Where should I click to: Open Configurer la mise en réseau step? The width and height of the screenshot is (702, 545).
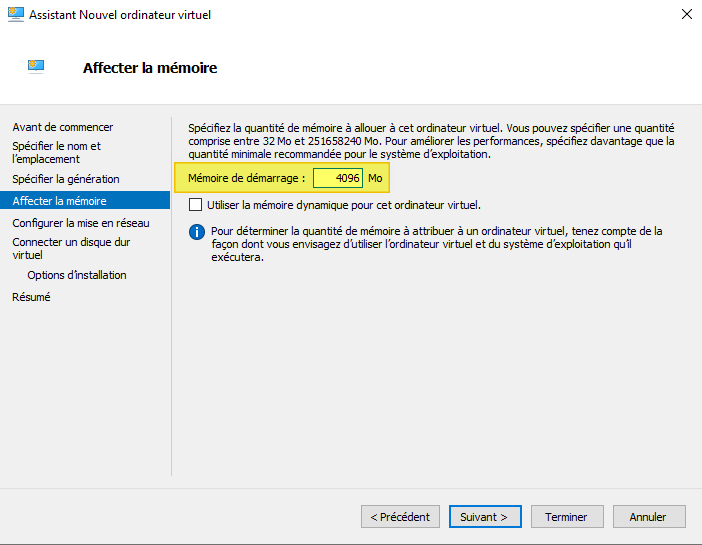pos(81,223)
